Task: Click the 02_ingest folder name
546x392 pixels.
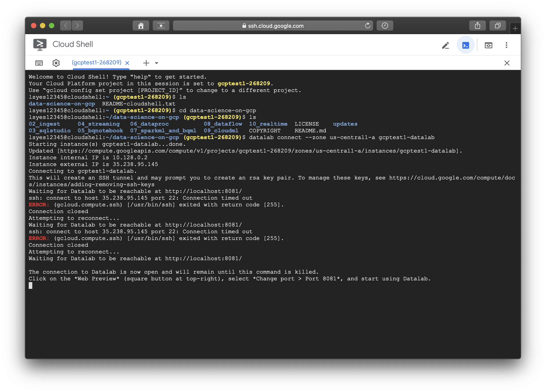Action: click(x=45, y=124)
